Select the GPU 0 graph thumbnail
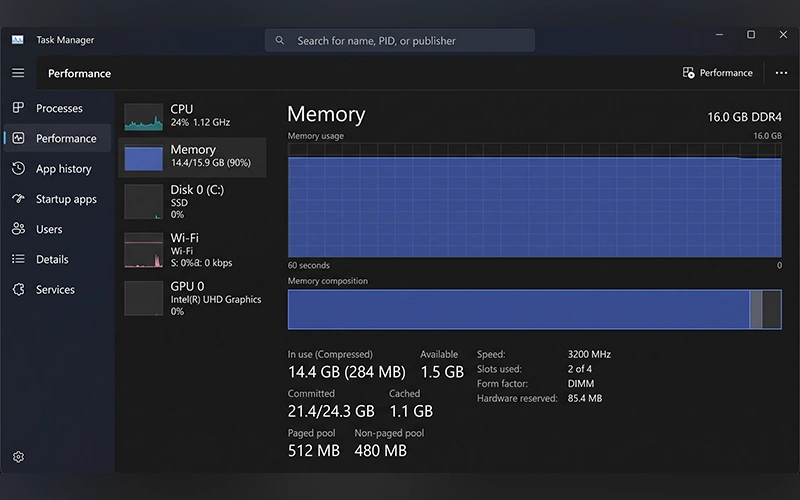This screenshot has width=800, height=500. 143,298
